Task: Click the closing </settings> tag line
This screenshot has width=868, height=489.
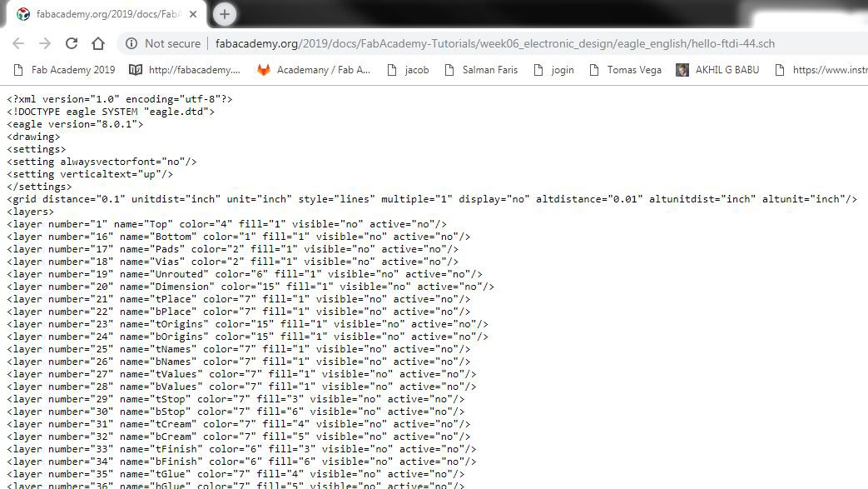Action: coord(39,187)
